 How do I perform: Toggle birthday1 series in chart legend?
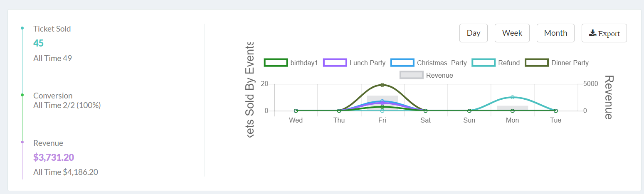291,63
